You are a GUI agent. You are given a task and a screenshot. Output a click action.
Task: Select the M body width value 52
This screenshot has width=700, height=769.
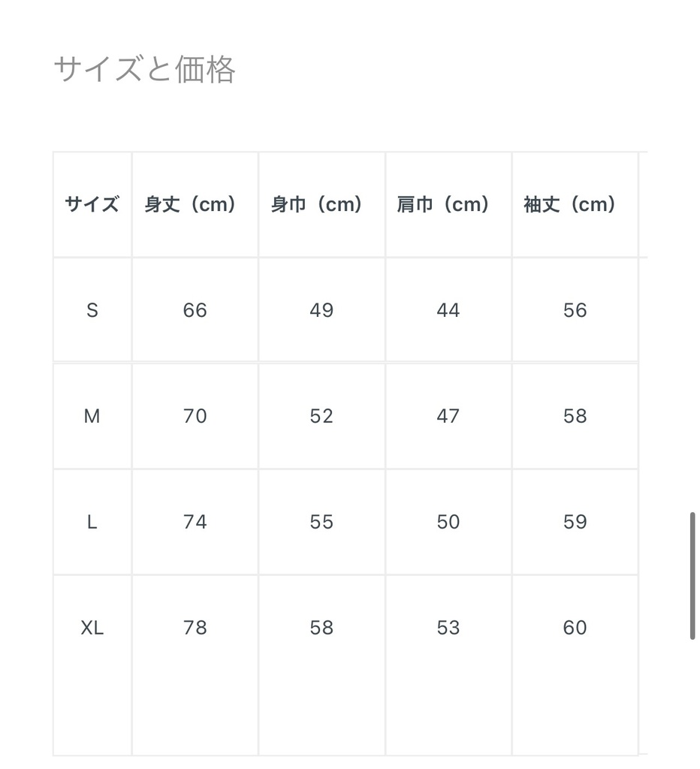pos(321,416)
